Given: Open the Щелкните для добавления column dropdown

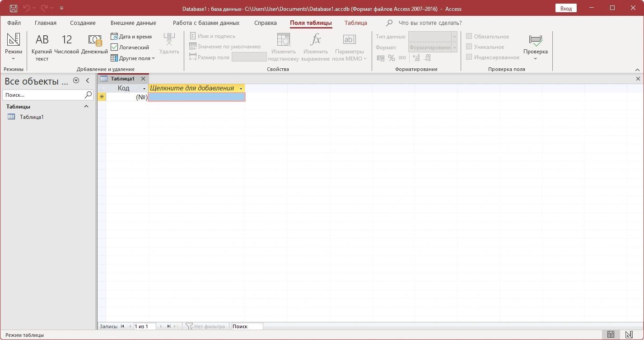Looking at the screenshot, I should click(x=241, y=89).
